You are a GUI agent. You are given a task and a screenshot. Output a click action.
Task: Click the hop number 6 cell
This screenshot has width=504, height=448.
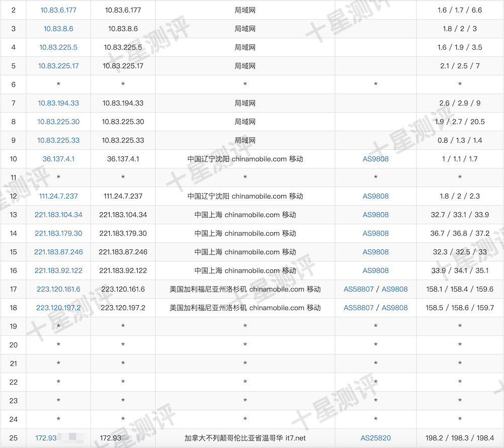pyautogui.click(x=13, y=84)
